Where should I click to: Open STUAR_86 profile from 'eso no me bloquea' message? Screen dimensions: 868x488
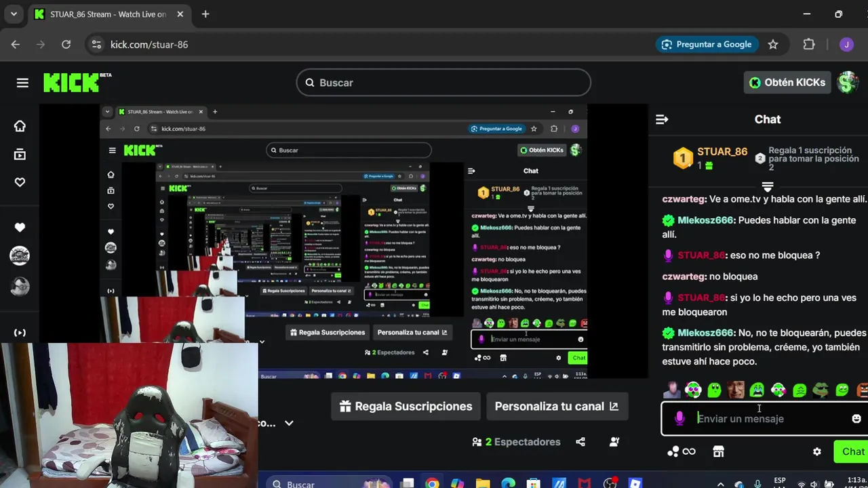[x=701, y=256]
